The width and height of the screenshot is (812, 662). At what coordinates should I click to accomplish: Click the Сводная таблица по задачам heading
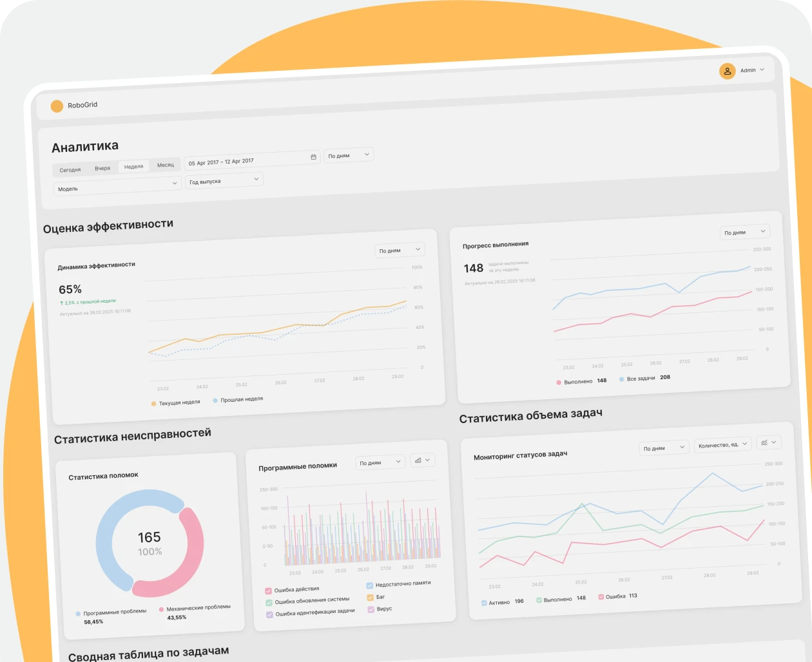pos(149,654)
